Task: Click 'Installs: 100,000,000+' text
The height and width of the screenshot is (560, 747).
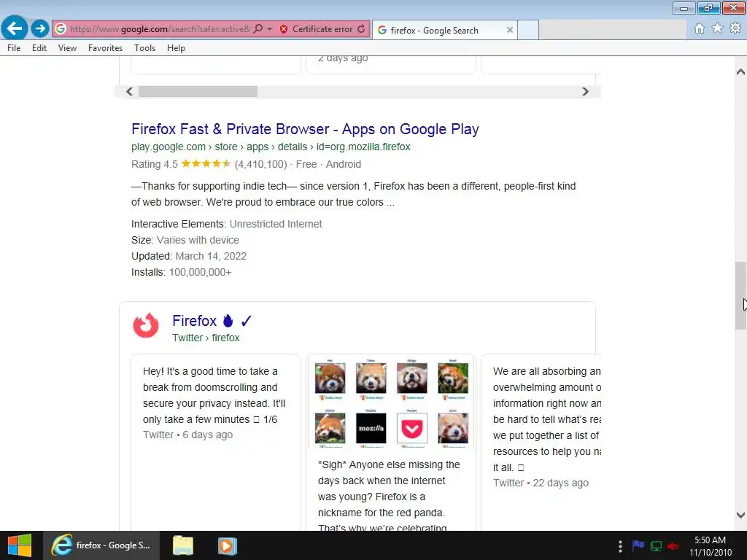Action: [182, 273]
